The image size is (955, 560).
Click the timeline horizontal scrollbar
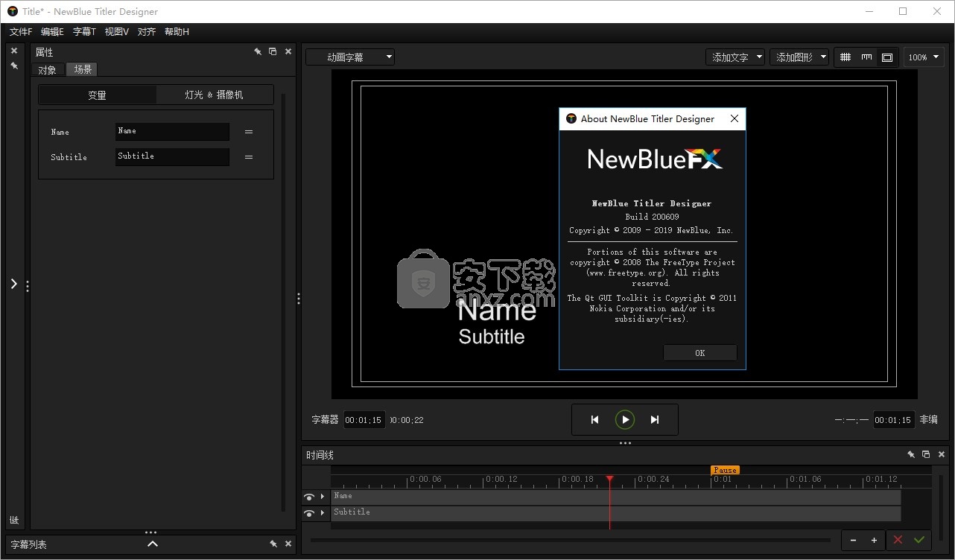pyautogui.click(x=571, y=540)
